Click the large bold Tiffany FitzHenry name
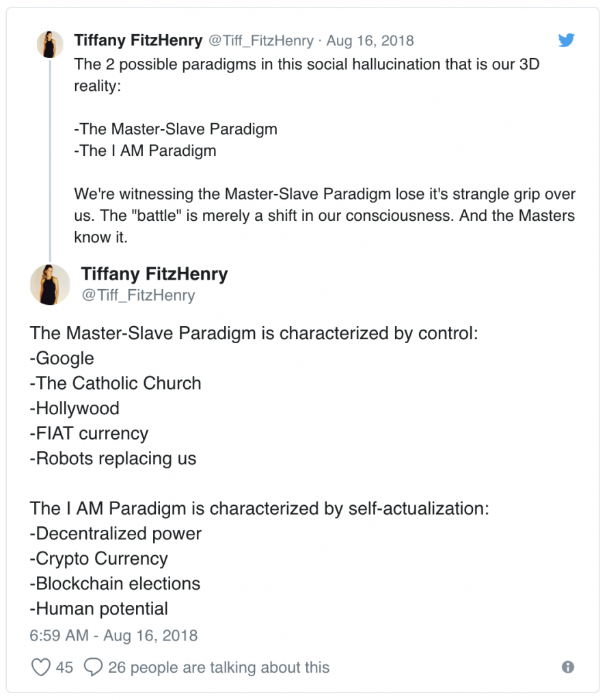Screen dimensions: 609x700 point(154,273)
